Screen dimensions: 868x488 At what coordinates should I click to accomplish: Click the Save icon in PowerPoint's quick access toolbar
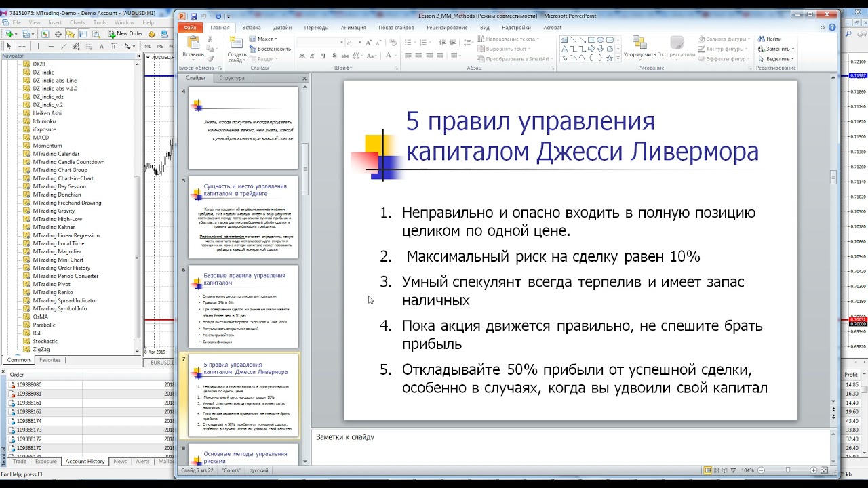tap(194, 16)
